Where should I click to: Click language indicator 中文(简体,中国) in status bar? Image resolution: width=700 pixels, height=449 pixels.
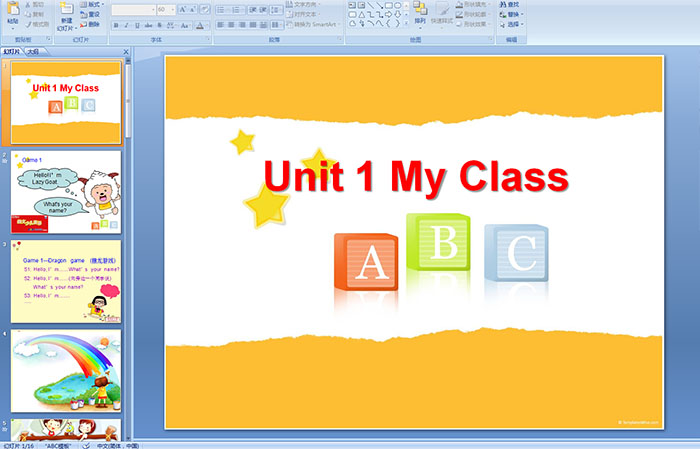click(118, 445)
